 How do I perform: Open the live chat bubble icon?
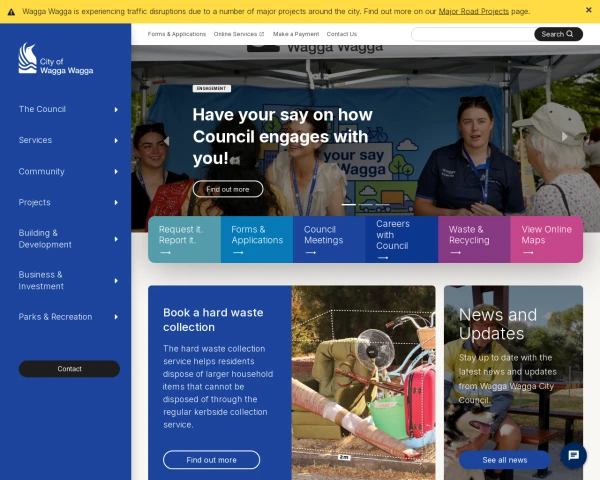(573, 456)
